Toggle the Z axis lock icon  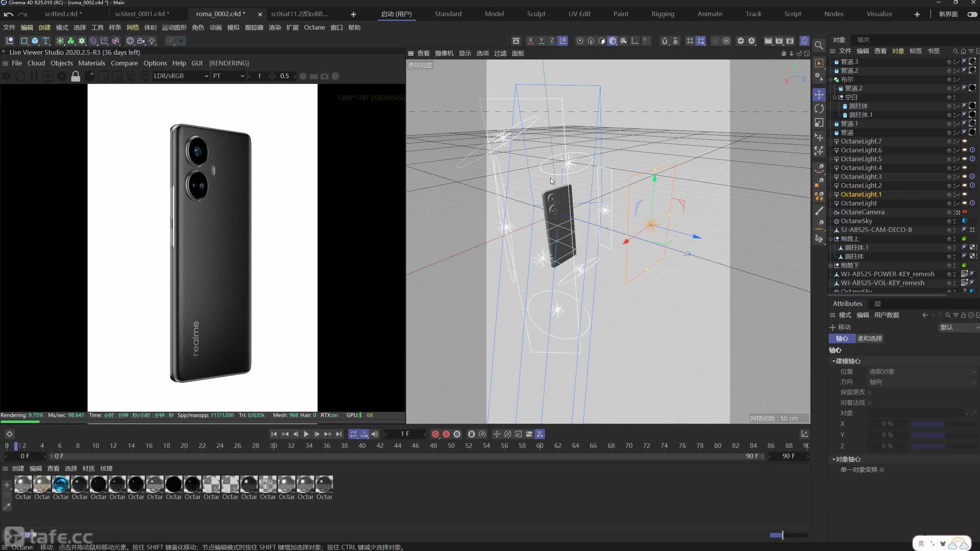(x=552, y=41)
